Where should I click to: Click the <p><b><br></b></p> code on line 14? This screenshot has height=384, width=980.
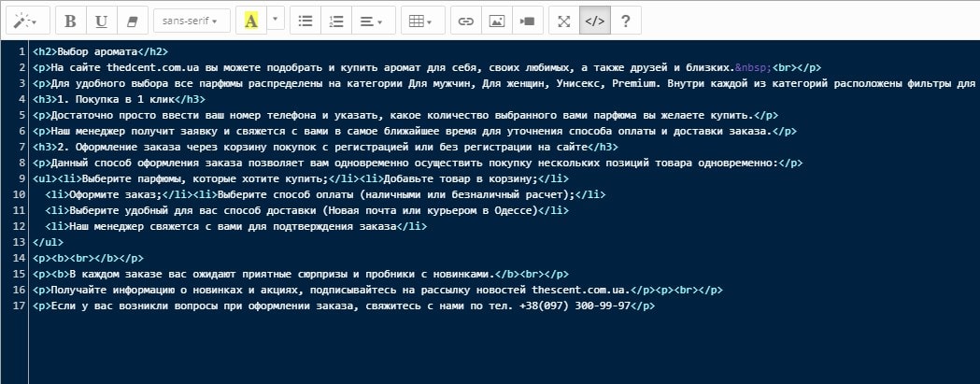[88, 258]
